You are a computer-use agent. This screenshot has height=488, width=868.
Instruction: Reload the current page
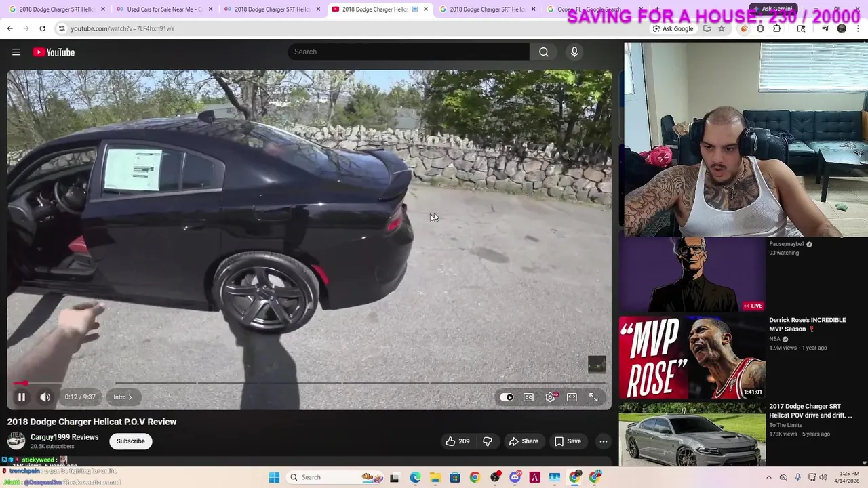tap(42, 28)
